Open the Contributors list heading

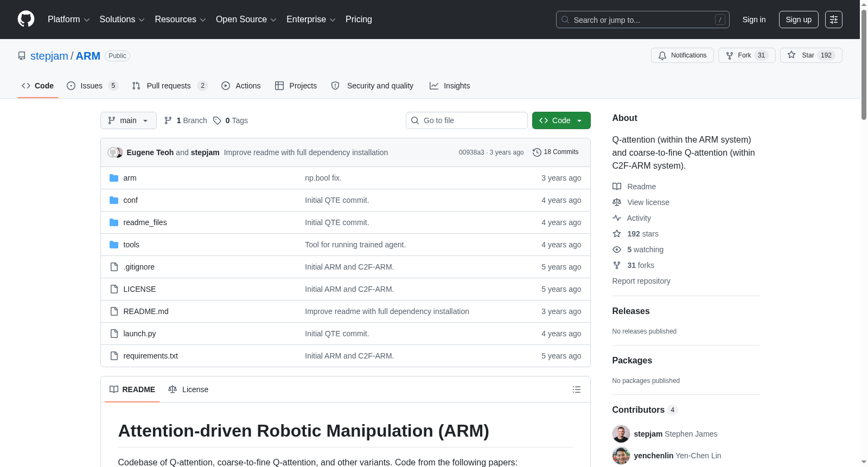(644, 410)
